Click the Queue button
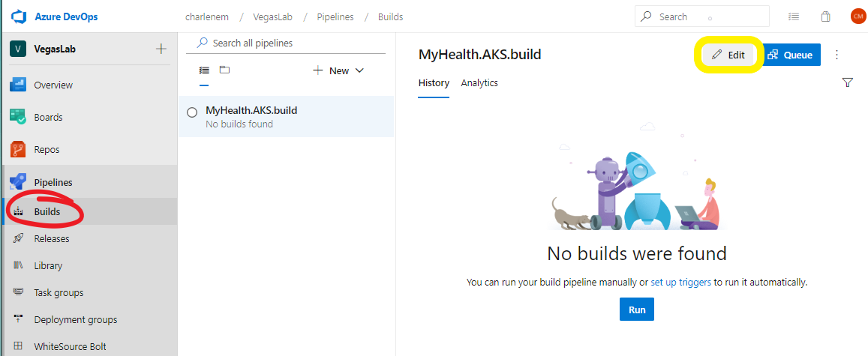868x356 pixels. (790, 55)
